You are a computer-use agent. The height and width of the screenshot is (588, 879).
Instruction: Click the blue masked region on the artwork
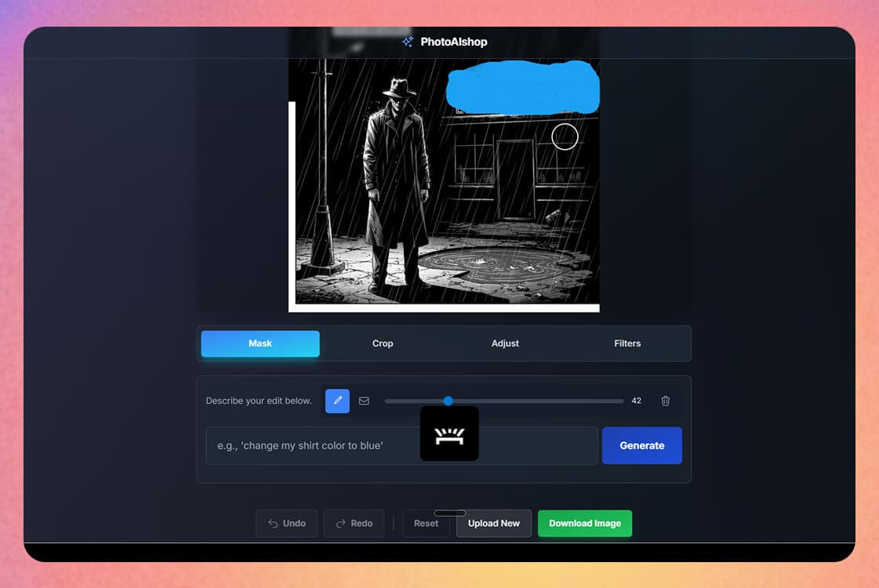tap(521, 86)
